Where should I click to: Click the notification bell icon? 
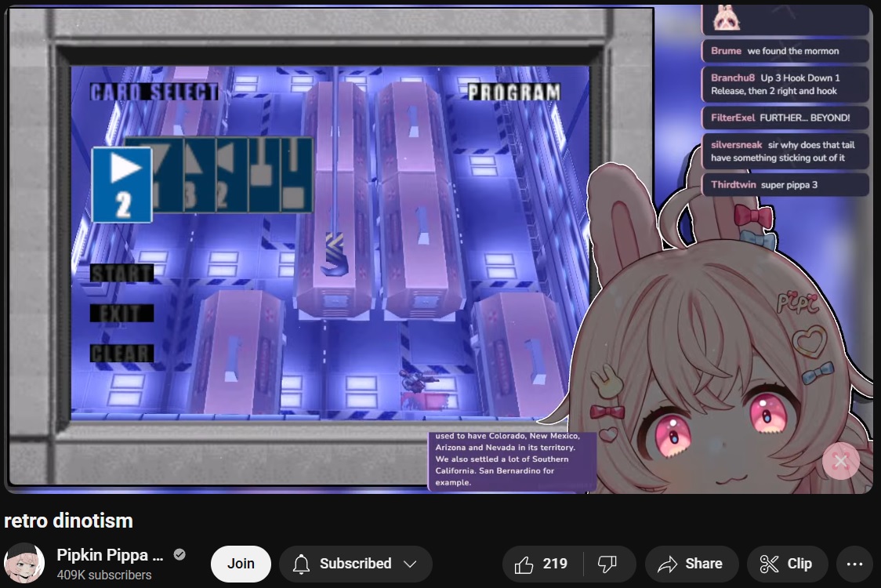tap(302, 564)
